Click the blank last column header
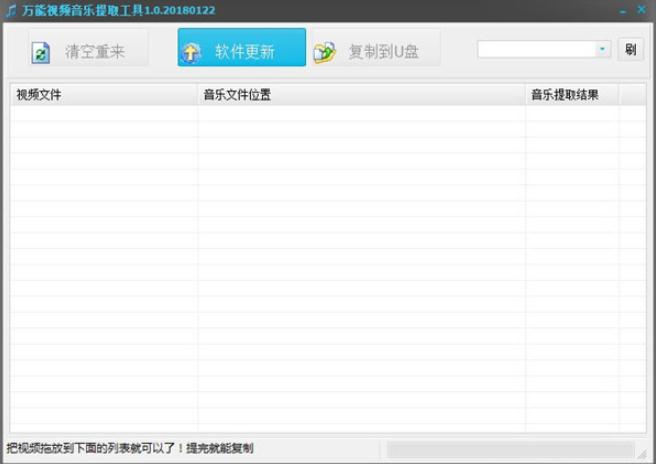The height and width of the screenshot is (464, 656). coord(632,95)
